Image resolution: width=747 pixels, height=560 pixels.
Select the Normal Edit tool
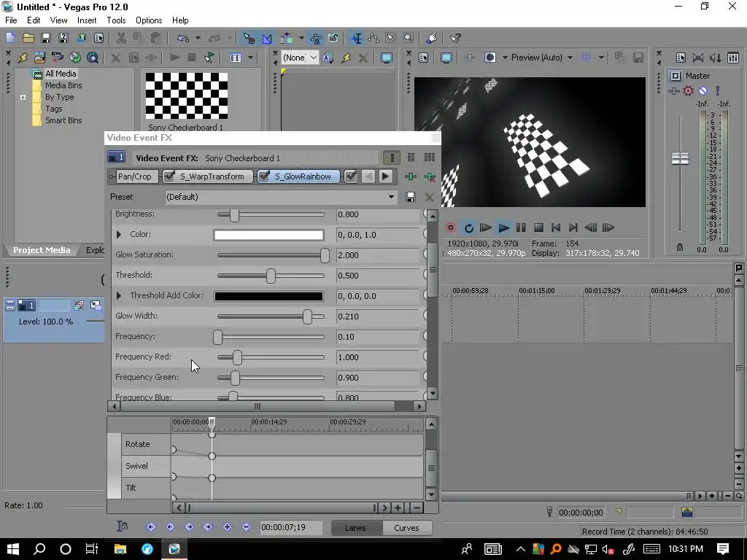pos(356,38)
